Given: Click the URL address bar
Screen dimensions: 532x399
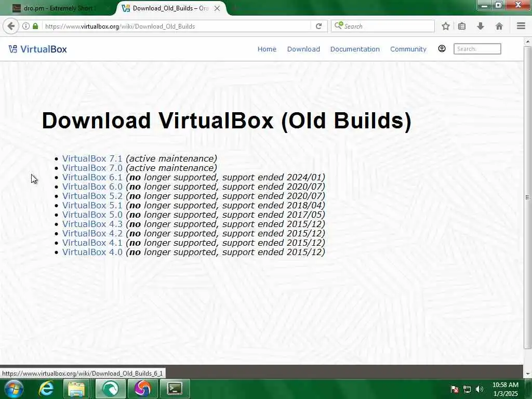Looking at the screenshot, I should tap(177, 26).
